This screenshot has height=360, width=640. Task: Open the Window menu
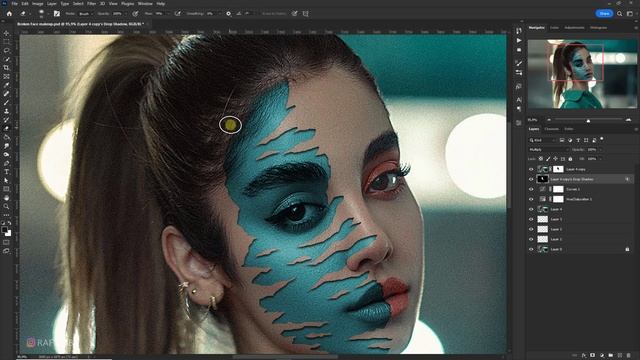[145, 3]
